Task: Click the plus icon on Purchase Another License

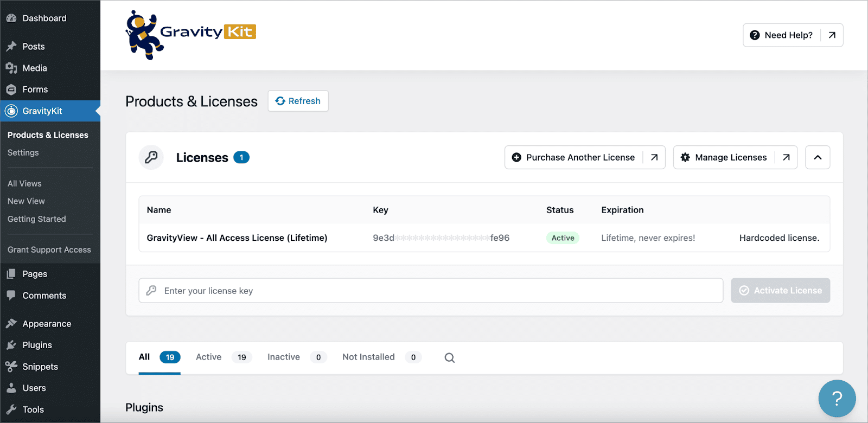Action: coord(516,157)
